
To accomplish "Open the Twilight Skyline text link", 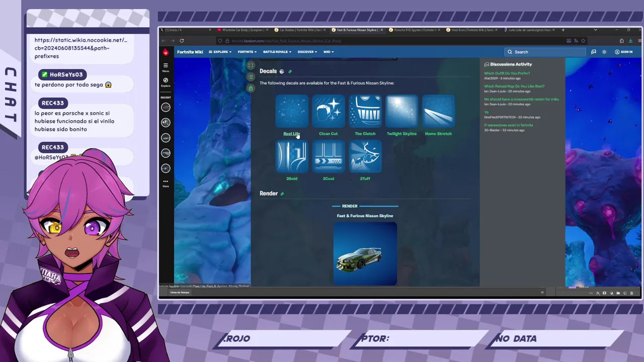I will 401,134.
